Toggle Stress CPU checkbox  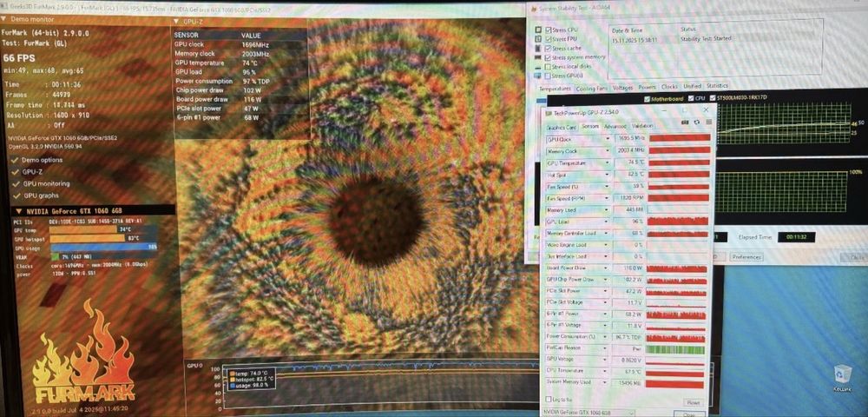(x=548, y=30)
